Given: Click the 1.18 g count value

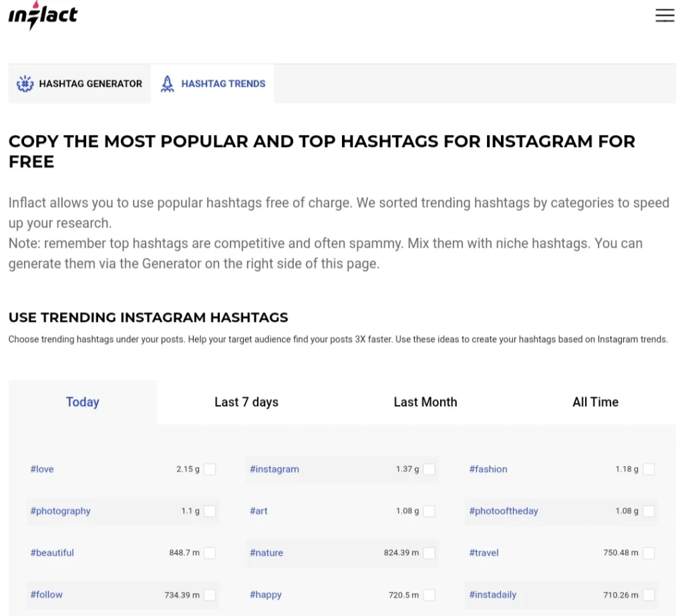Looking at the screenshot, I should pyautogui.click(x=627, y=469).
